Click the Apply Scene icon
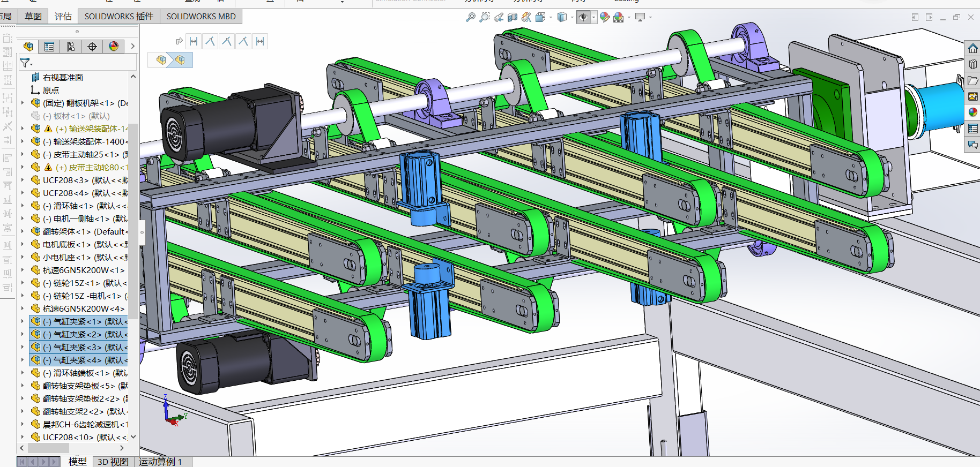This screenshot has height=467, width=980. [619, 17]
